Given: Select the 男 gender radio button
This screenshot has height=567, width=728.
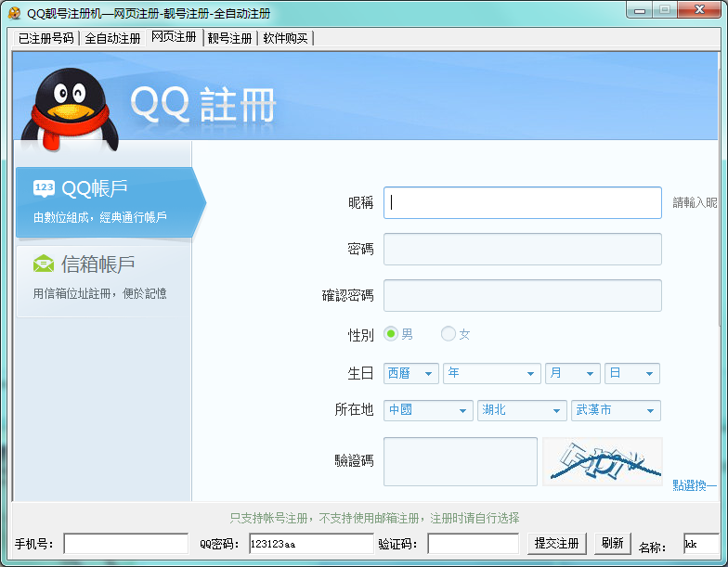Looking at the screenshot, I should click(391, 334).
